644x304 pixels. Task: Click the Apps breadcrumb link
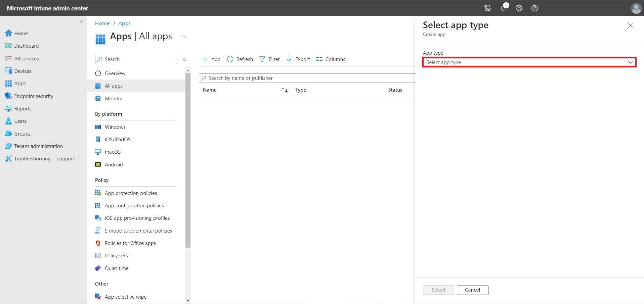click(x=124, y=23)
